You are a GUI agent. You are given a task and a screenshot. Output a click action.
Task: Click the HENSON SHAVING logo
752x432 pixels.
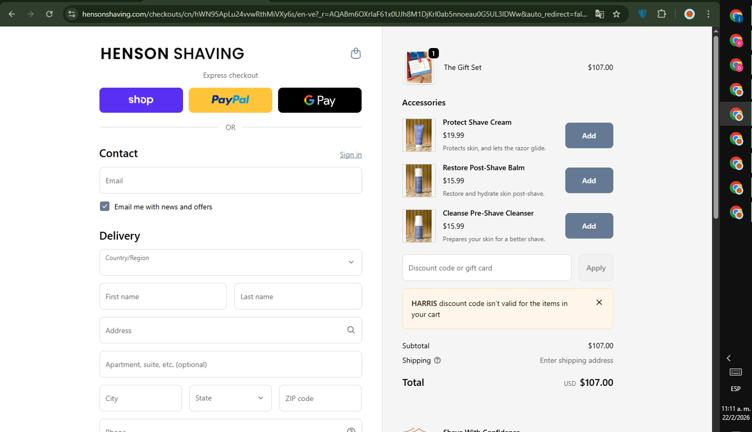click(x=172, y=53)
